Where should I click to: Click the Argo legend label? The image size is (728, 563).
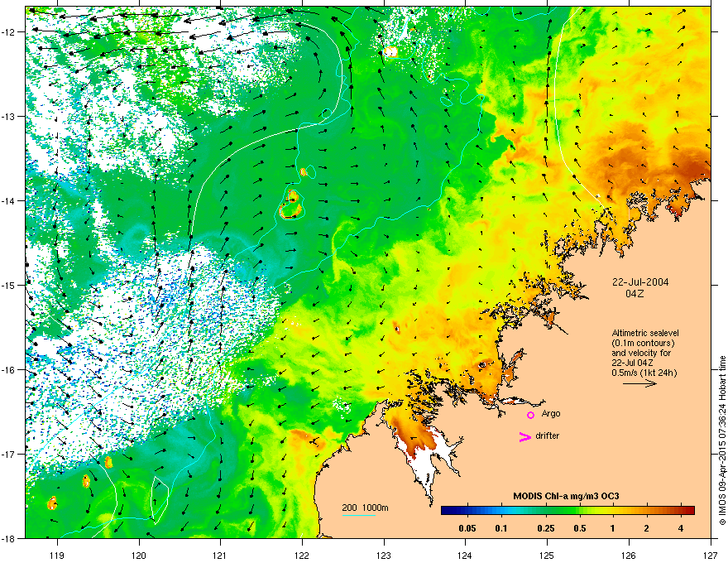tap(551, 413)
